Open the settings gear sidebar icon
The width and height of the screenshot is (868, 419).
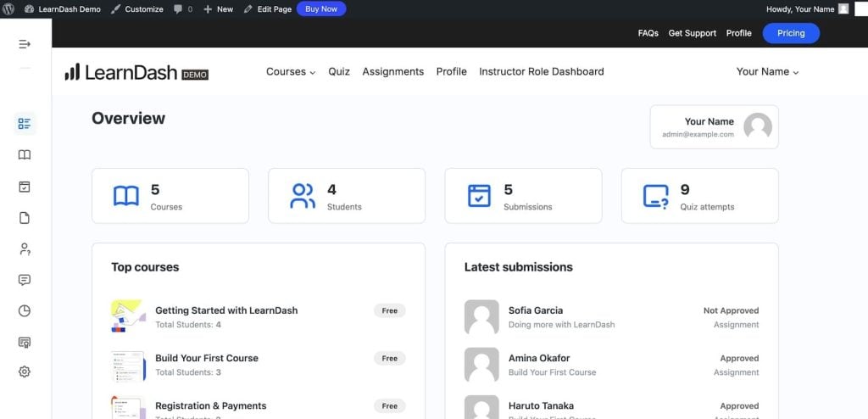coord(25,372)
